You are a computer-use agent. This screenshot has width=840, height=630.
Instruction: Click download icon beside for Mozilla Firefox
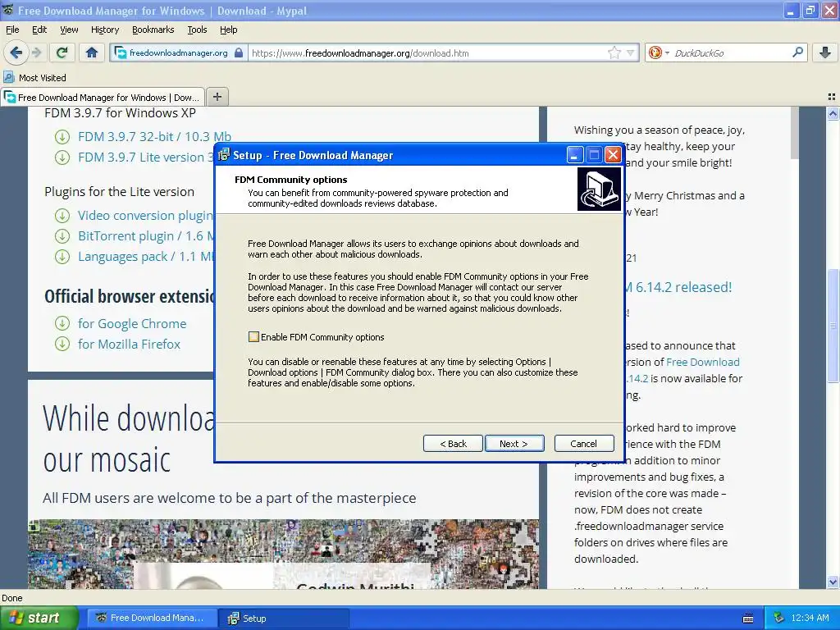click(x=62, y=344)
